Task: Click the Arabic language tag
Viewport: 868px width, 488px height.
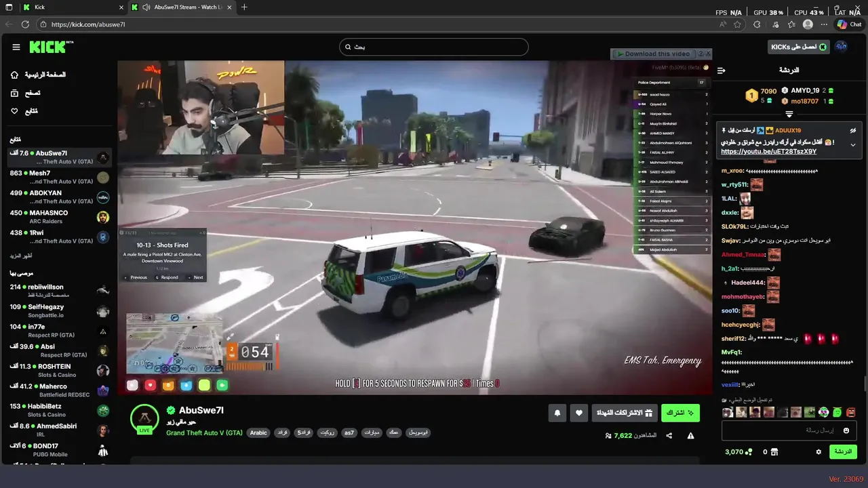Action: 258,433
